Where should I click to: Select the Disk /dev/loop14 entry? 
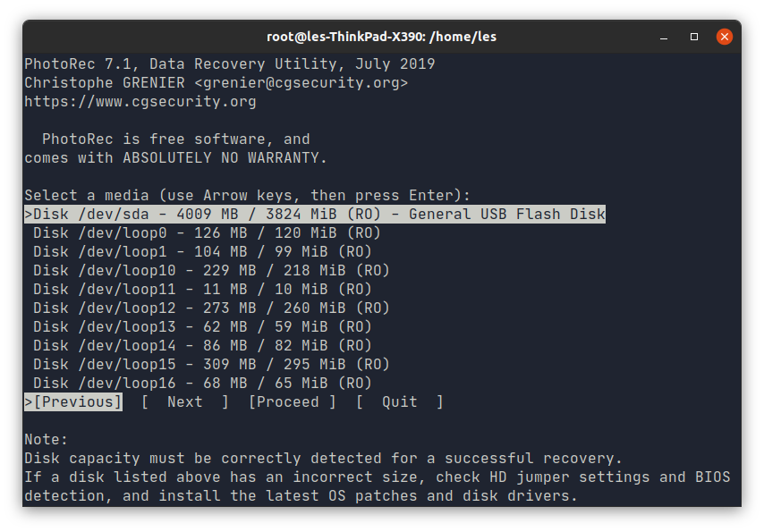click(x=202, y=345)
